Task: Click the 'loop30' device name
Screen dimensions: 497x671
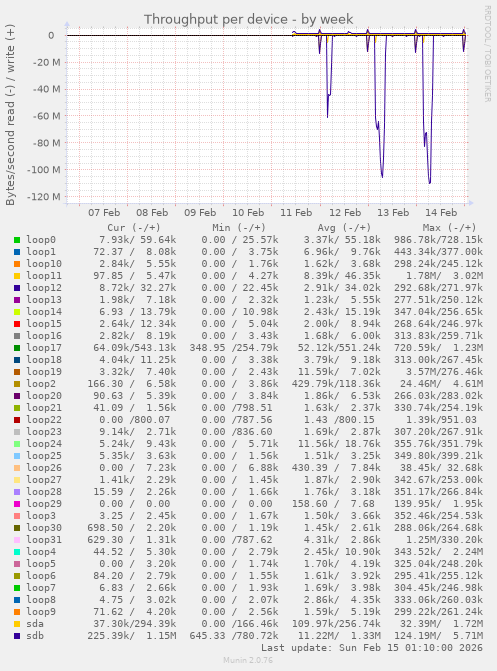Action: click(44, 528)
